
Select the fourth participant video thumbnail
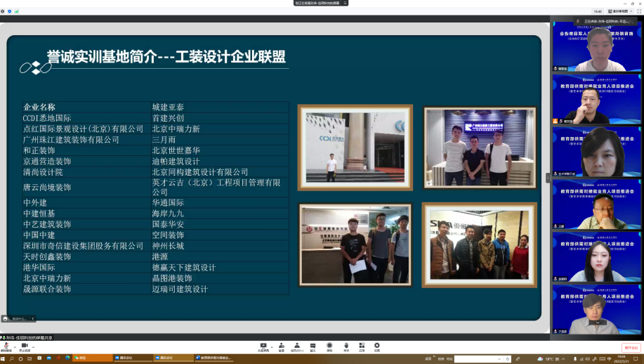597,204
